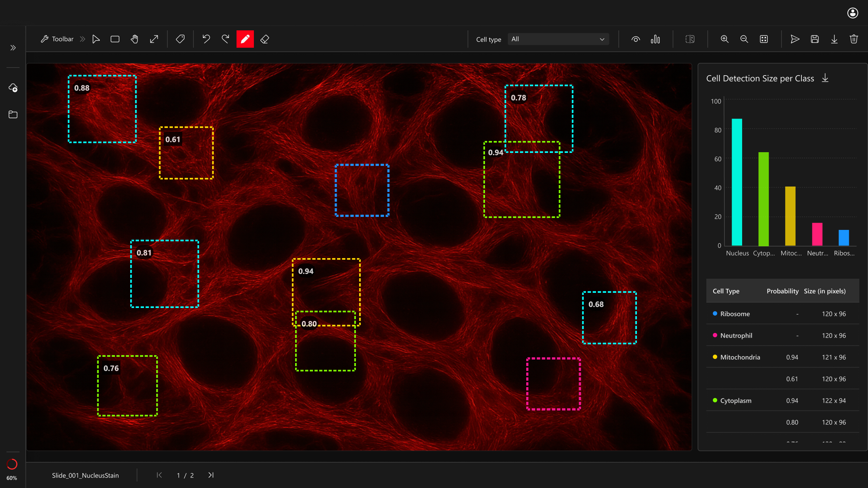Select the Ribosome table row
868x488 pixels.
(783, 314)
